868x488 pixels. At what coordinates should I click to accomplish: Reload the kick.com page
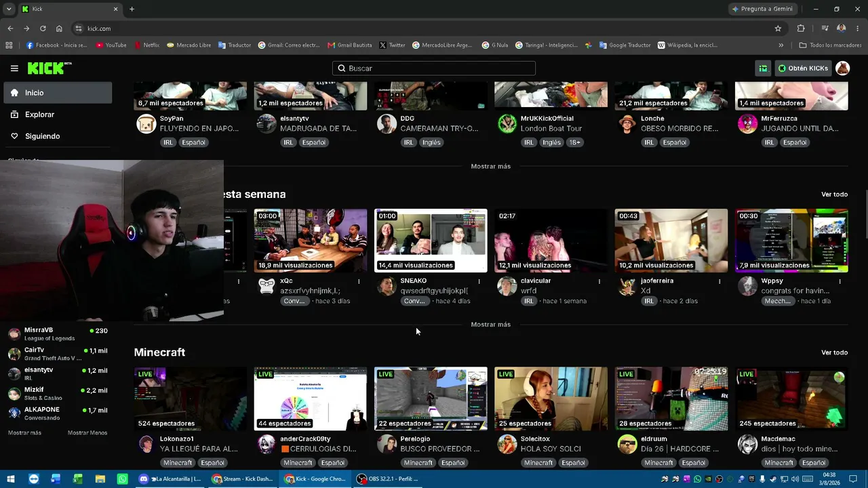pyautogui.click(x=43, y=28)
